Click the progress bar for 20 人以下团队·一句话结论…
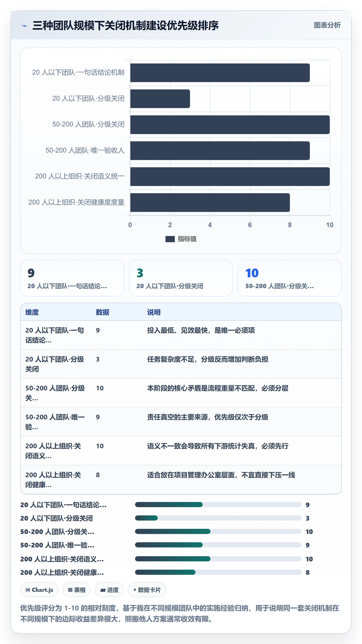The width and height of the screenshot is (362, 644). tap(218, 505)
